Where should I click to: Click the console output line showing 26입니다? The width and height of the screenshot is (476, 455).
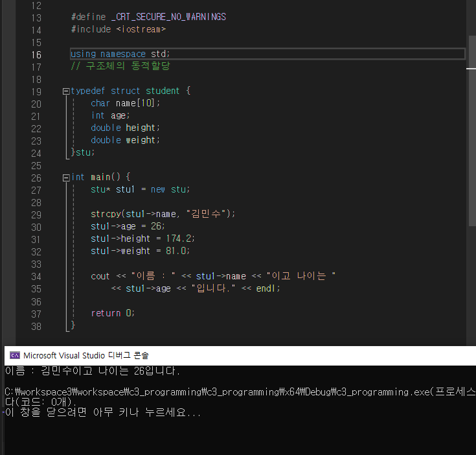click(93, 371)
